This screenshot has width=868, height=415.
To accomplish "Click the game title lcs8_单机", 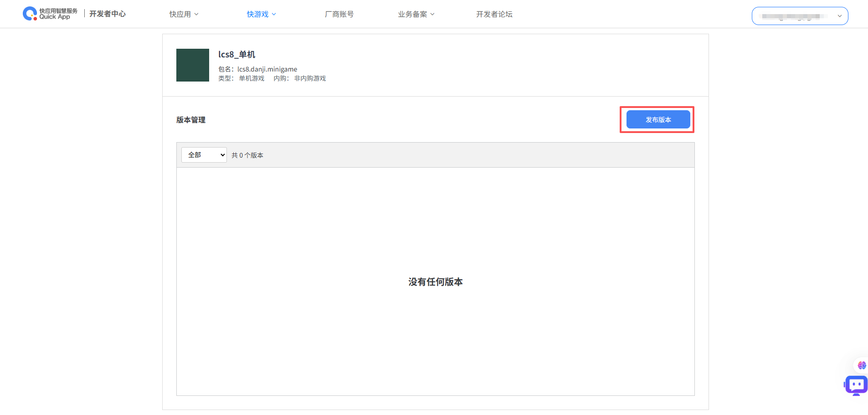I will click(236, 55).
